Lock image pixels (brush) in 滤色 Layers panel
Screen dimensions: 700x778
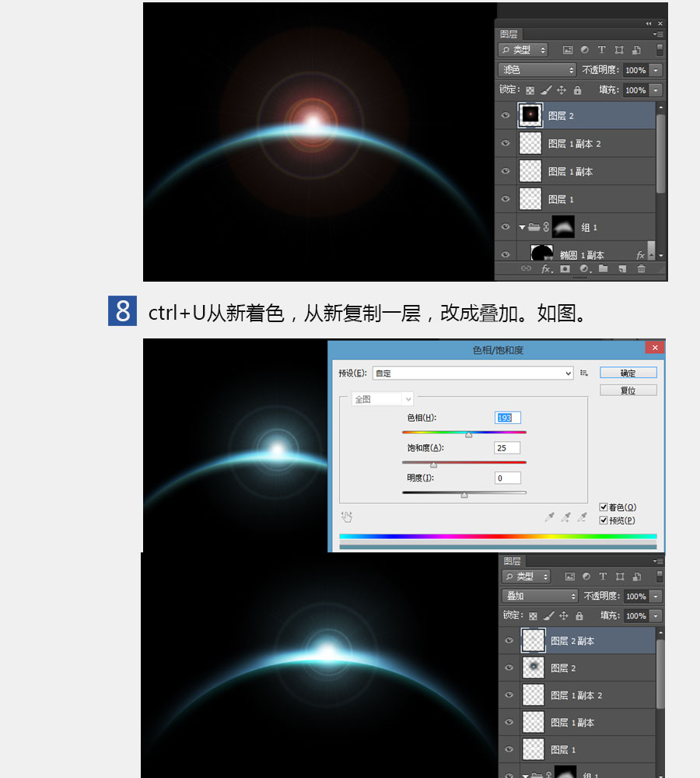(546, 89)
